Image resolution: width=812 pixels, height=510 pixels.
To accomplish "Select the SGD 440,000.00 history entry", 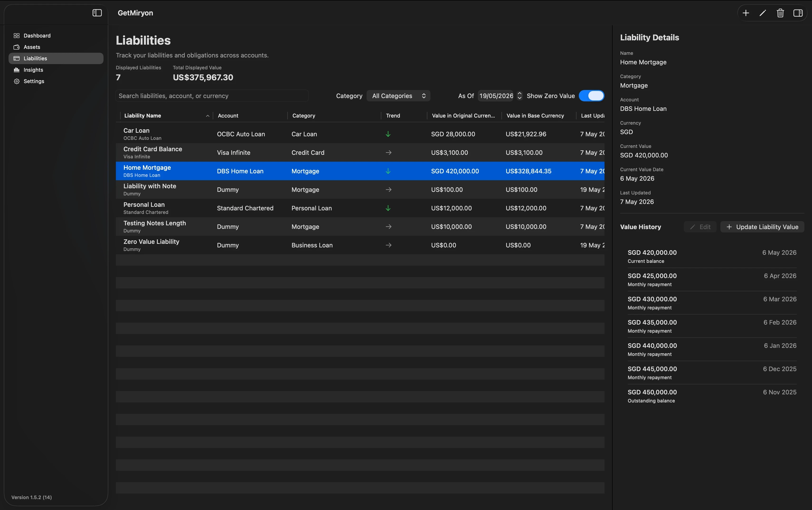I will tap(712, 349).
